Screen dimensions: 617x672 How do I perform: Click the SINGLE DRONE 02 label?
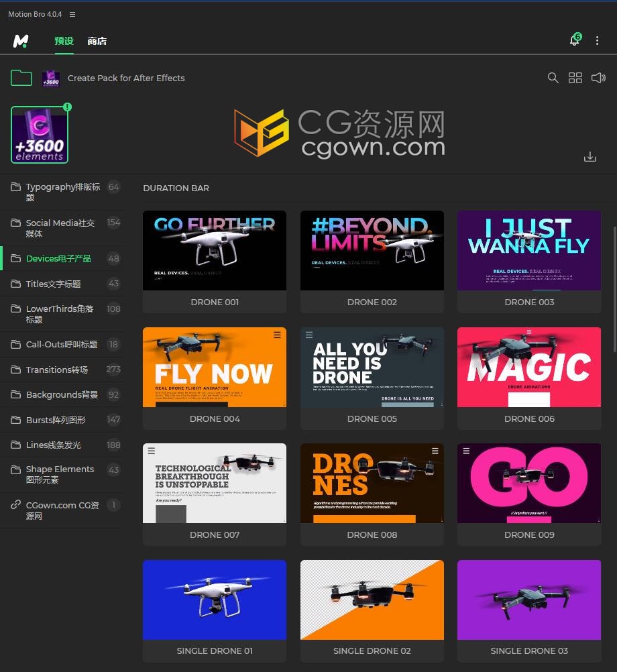tap(372, 651)
